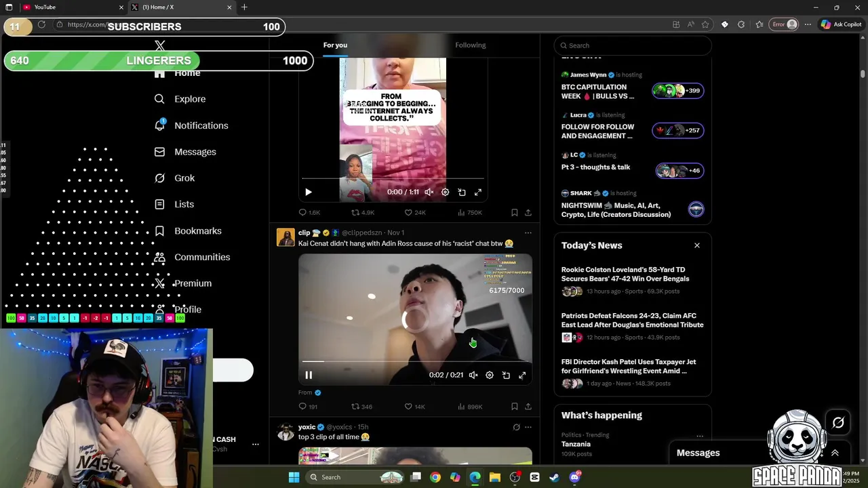Open video settings gear on 0:21 clip
The width and height of the screenshot is (868, 488).
pos(490,375)
